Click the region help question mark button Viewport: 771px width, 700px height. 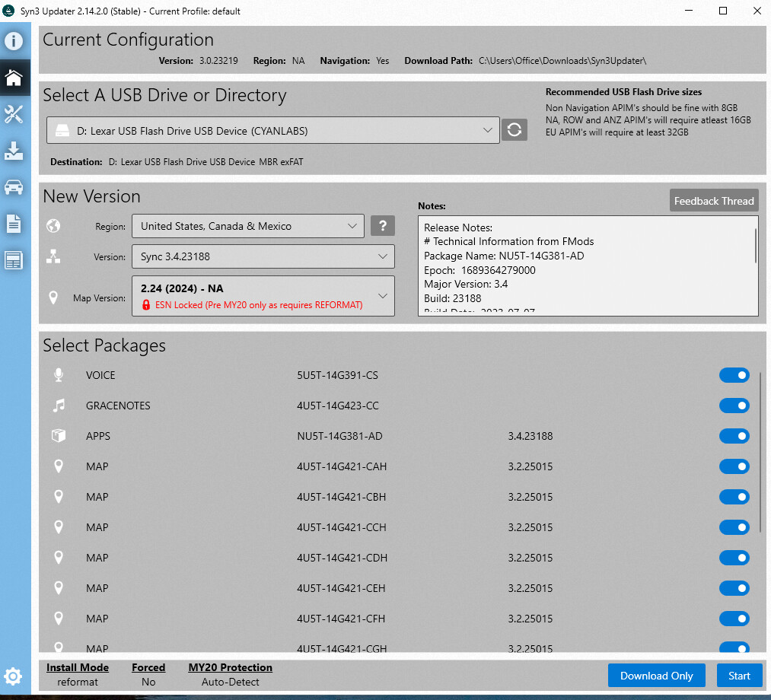(x=383, y=226)
